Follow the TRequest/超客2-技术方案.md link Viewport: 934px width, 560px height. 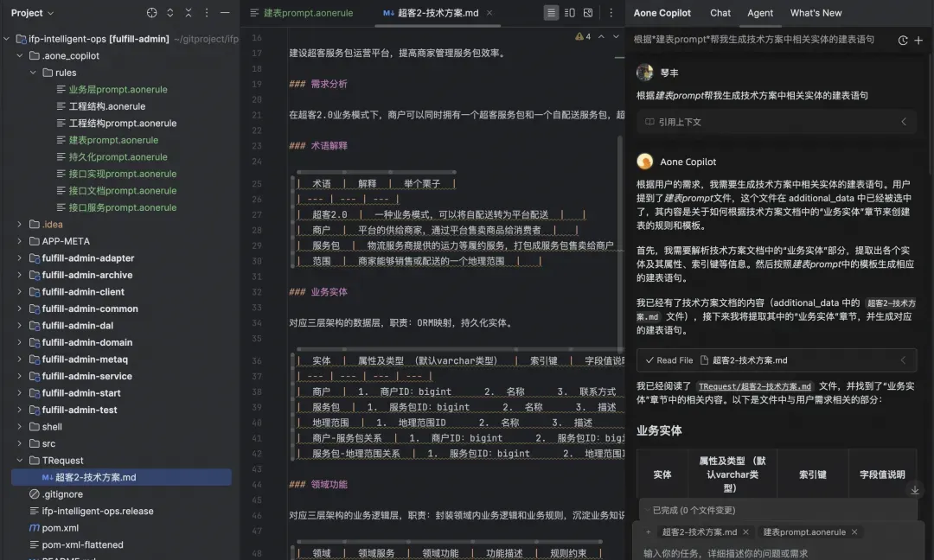754,386
